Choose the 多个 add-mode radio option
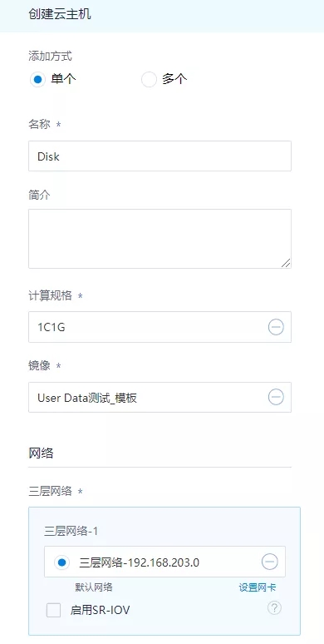 [149, 79]
